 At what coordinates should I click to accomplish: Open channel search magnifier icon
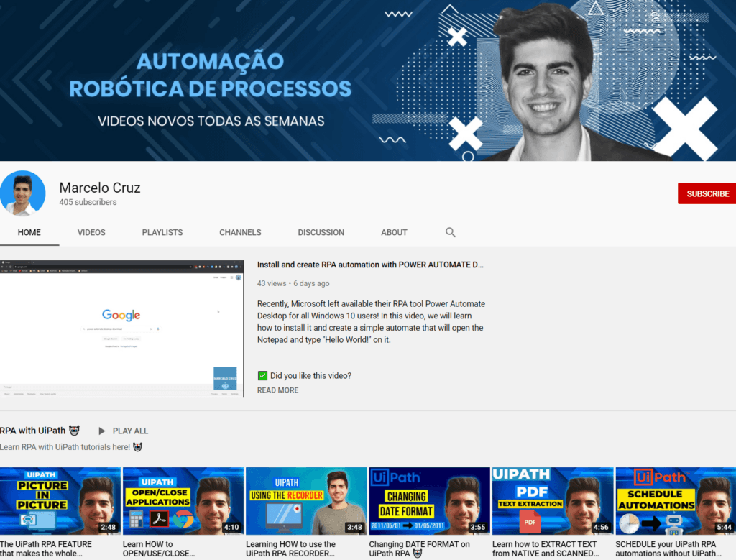point(450,232)
